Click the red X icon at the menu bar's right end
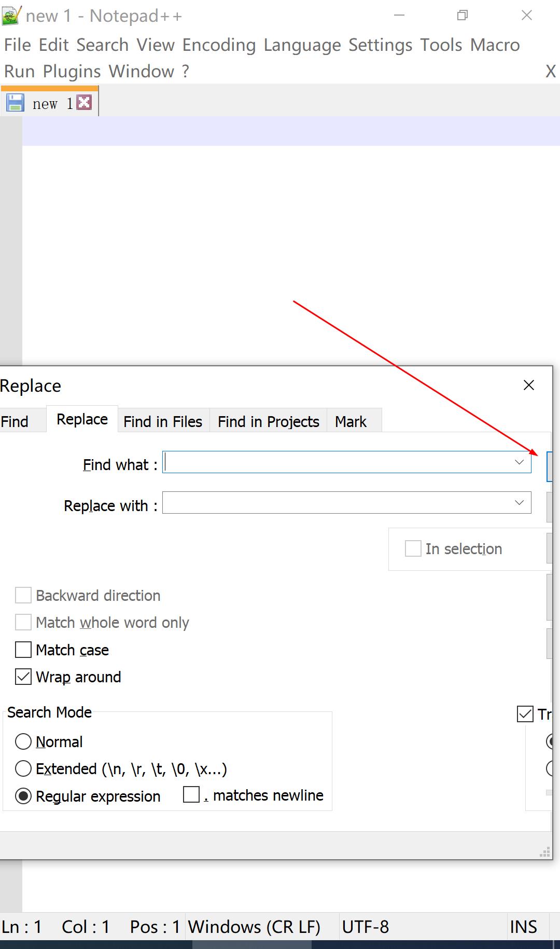The height and width of the screenshot is (949, 560). [550, 71]
